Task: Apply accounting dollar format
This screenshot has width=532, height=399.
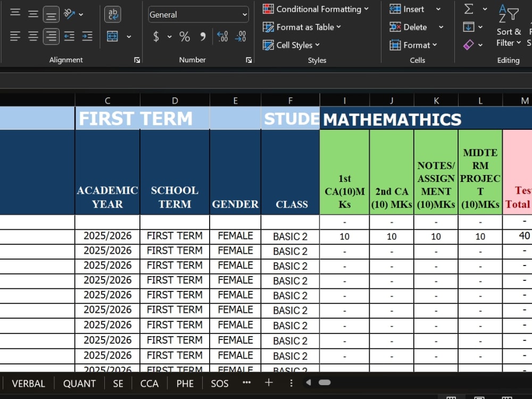Action: click(x=156, y=36)
